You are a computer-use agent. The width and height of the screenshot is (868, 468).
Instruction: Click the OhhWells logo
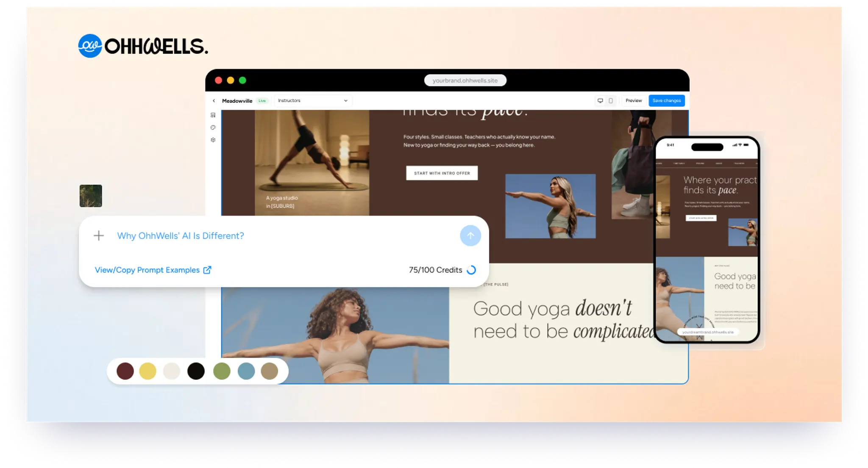(x=143, y=46)
